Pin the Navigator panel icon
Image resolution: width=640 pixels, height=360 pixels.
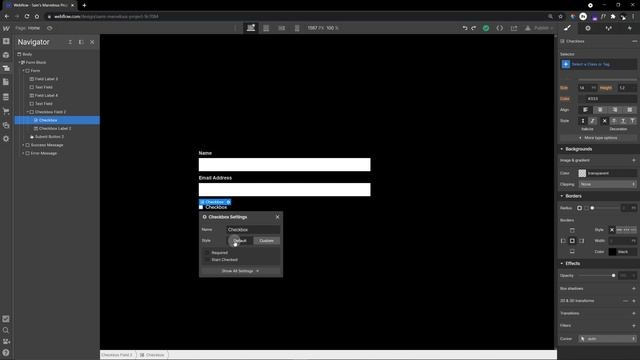pos(81,42)
